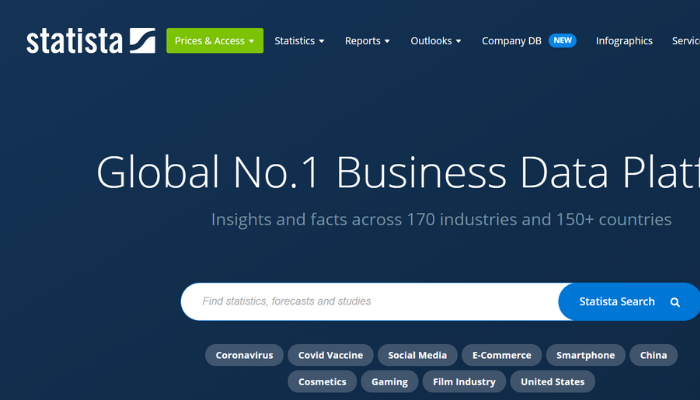Select the Coronavirus topic tag
Viewport: 700px width, 400px height.
(244, 355)
